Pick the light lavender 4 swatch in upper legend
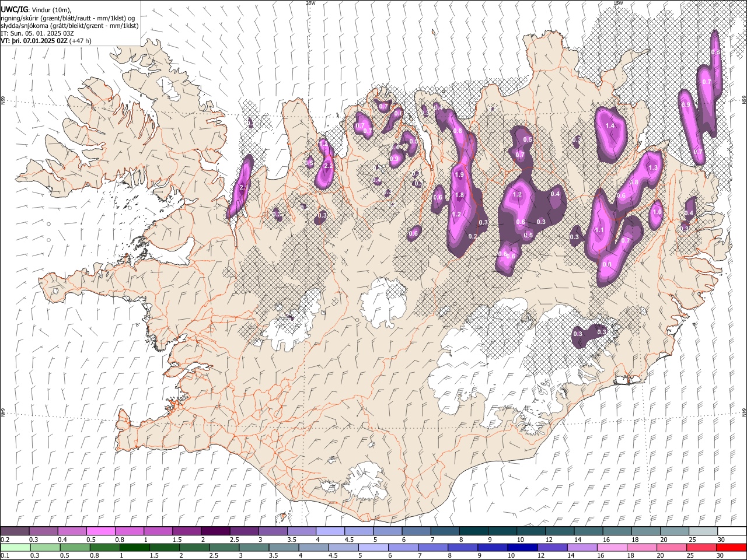This screenshot has height=560, width=747. click(x=330, y=531)
